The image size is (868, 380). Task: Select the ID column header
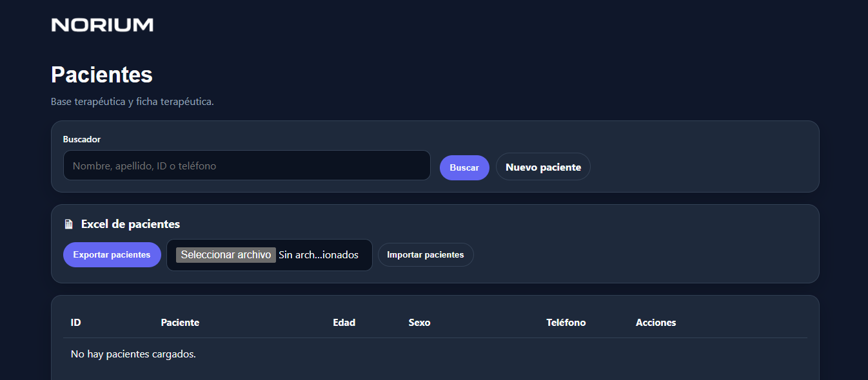pyautogui.click(x=76, y=323)
